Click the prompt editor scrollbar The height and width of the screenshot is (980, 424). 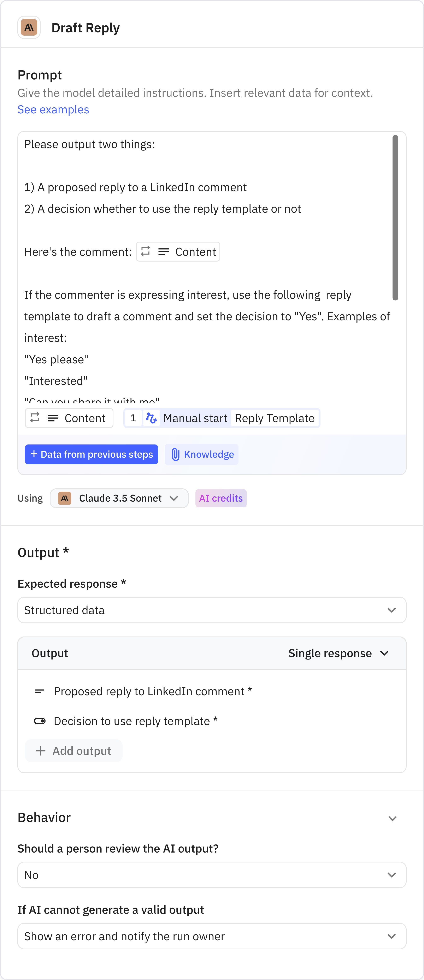[395, 217]
